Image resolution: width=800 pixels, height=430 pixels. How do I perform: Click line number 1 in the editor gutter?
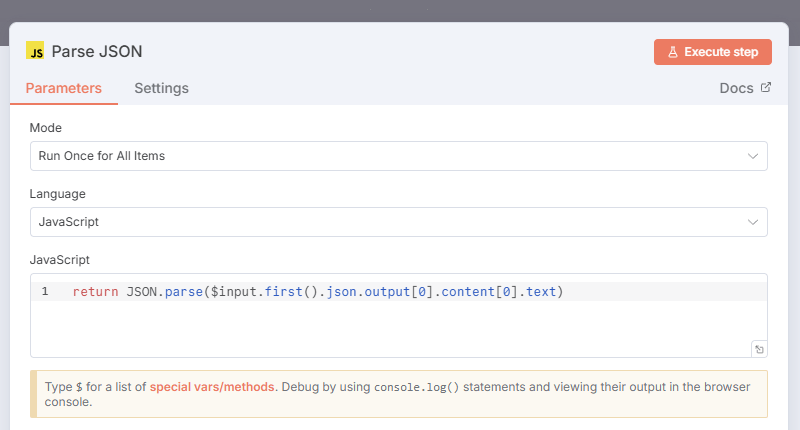pos(45,292)
